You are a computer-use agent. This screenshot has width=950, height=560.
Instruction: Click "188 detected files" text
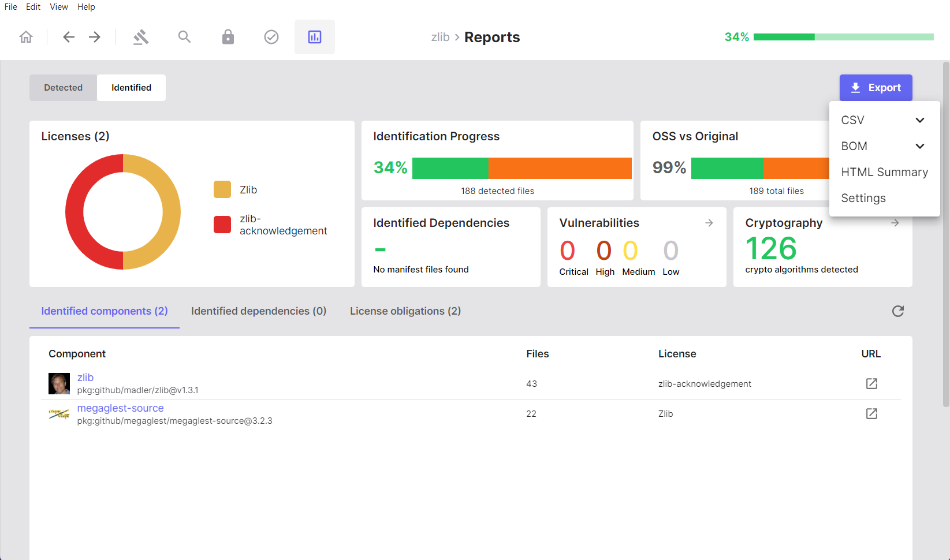pos(497,191)
